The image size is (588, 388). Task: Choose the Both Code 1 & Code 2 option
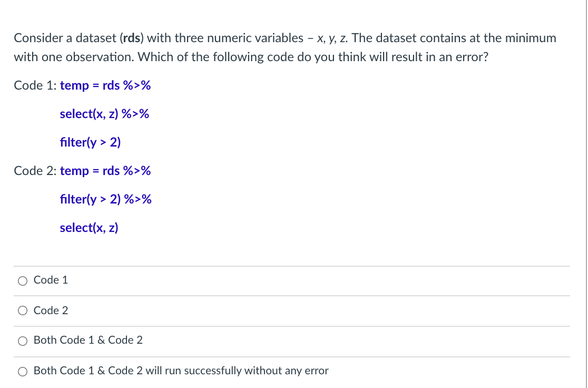click(22, 341)
